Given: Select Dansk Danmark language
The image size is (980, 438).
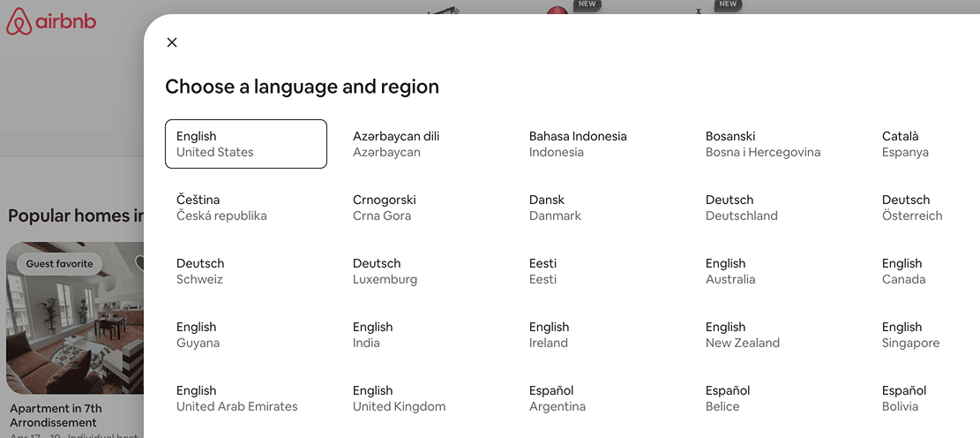Looking at the screenshot, I should [555, 208].
